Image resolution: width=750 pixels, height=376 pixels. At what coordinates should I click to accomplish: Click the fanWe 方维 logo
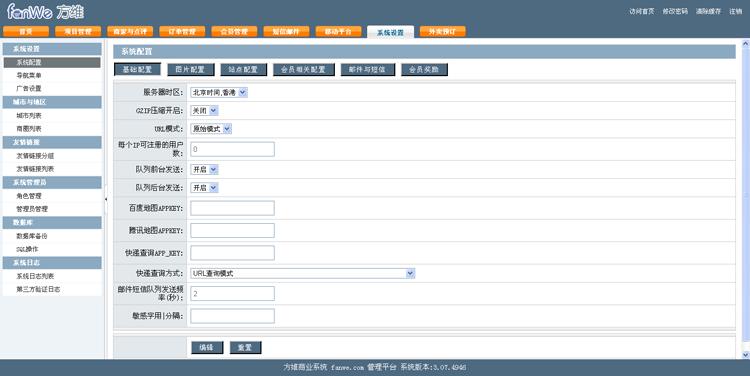point(45,11)
